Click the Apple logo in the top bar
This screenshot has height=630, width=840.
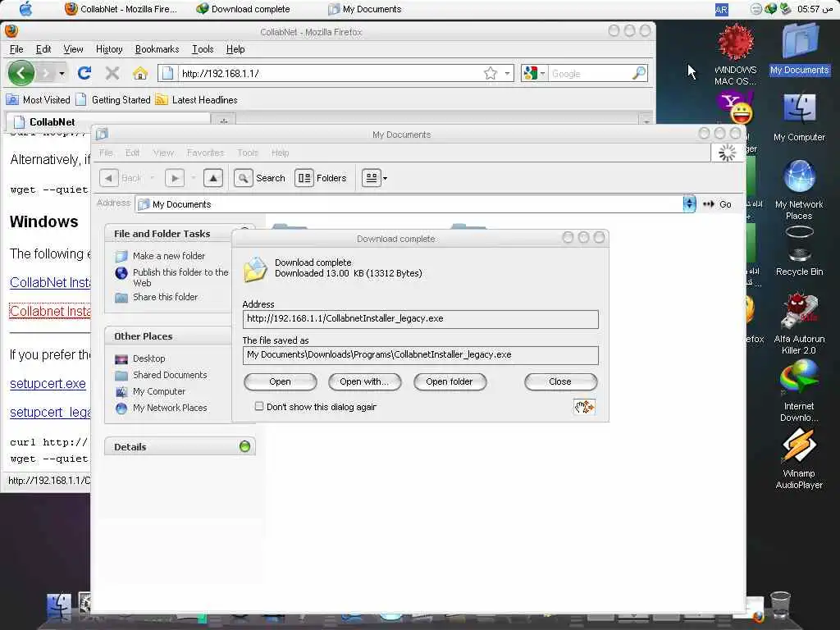[x=25, y=8]
